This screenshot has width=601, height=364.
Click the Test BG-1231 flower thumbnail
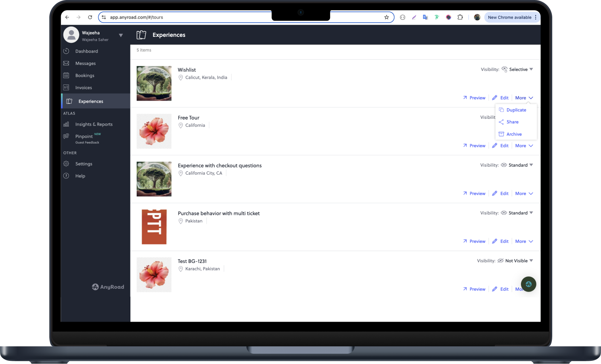coord(154,275)
